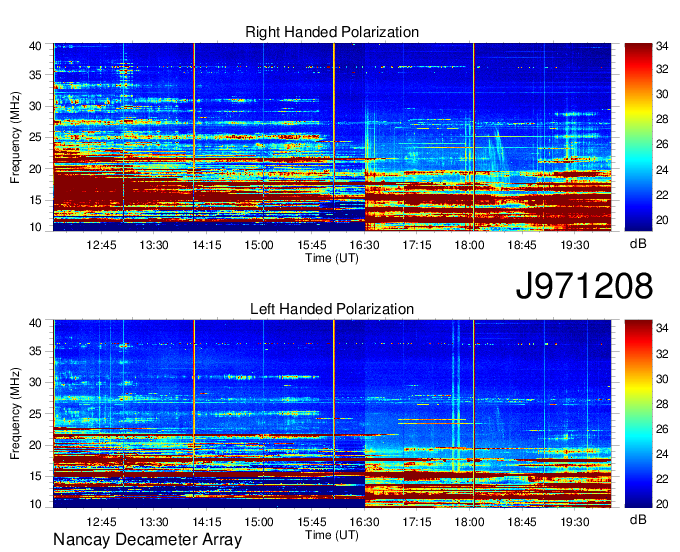The height and width of the screenshot is (552, 680).
Task: Click 40 MHz tick of Left Handed plot
Action: click(35, 323)
